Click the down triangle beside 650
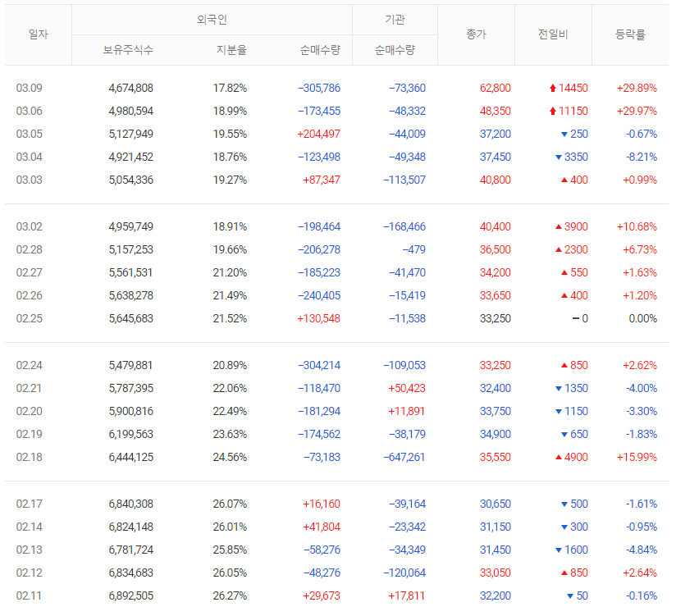The height and width of the screenshot is (616, 676). (x=564, y=435)
